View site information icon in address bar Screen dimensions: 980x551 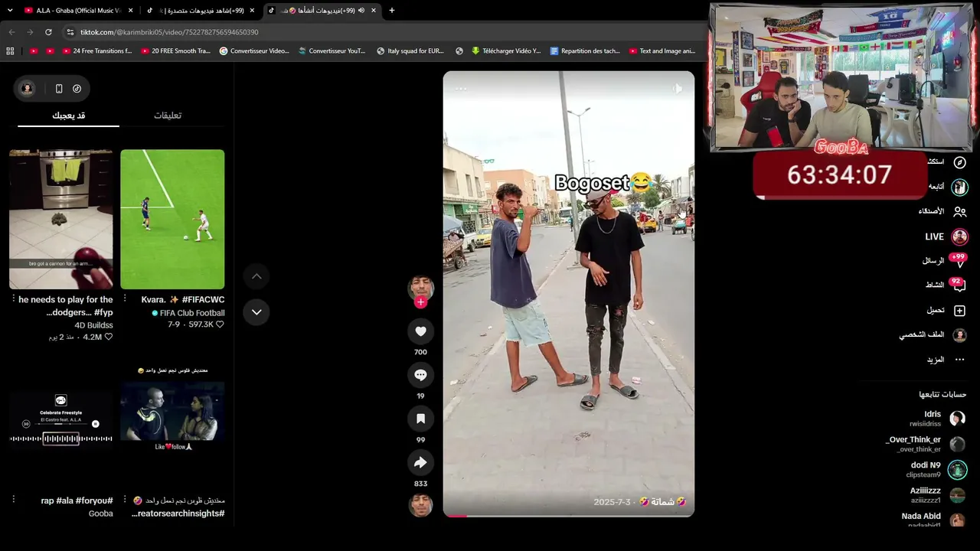click(x=70, y=32)
